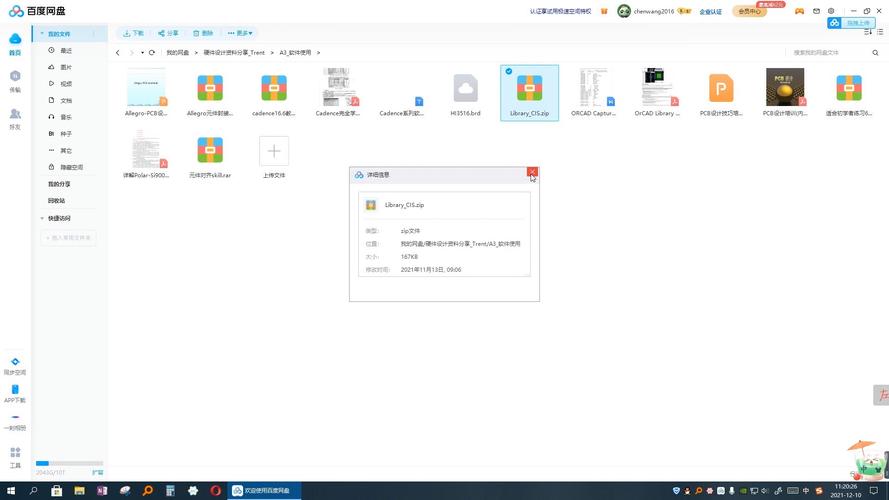Screen dimensions: 889x500
Task: Click the 扩容 expand storage link
Action: 98,472
